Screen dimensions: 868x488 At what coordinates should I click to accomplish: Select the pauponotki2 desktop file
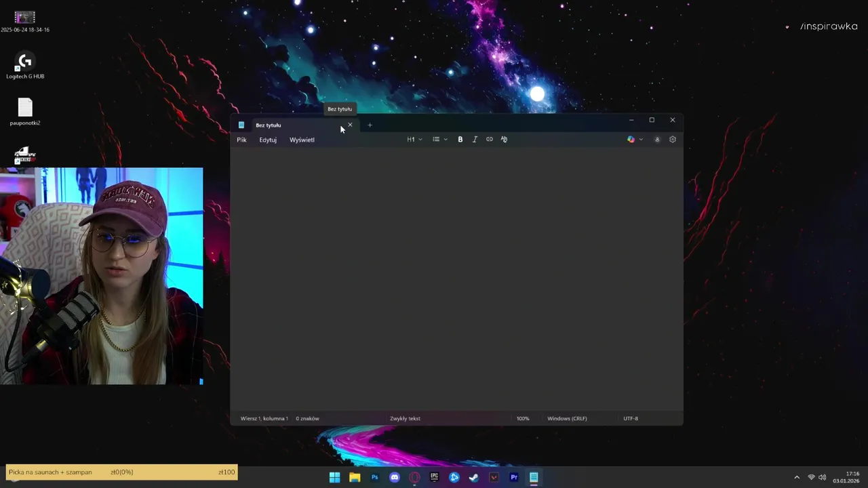click(x=25, y=113)
